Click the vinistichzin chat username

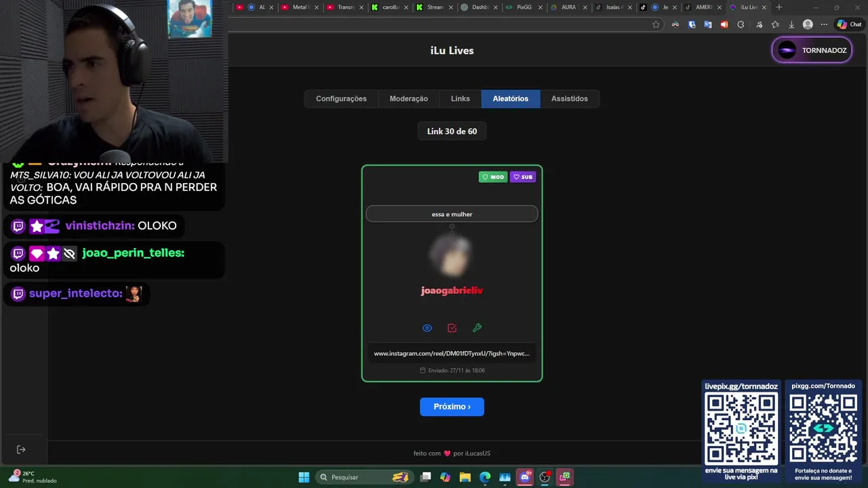coord(100,226)
